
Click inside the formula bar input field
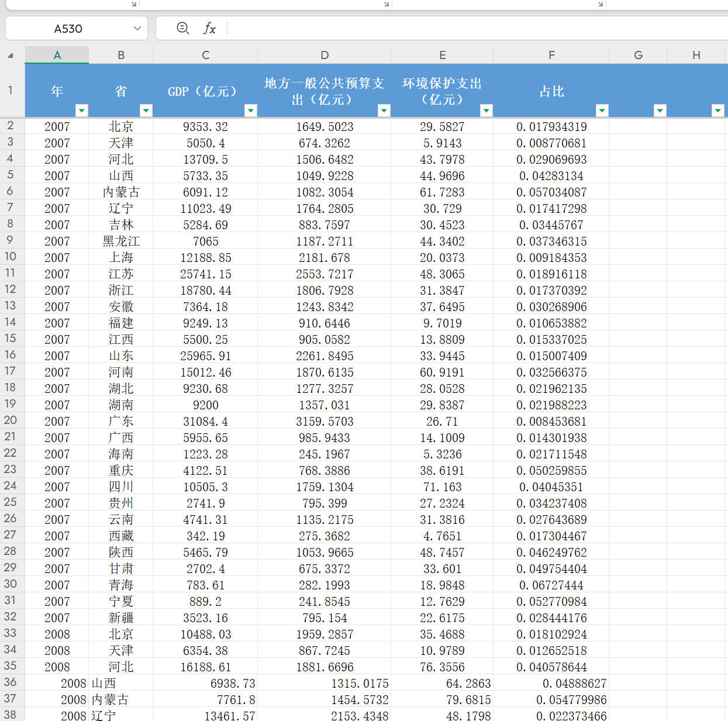[468, 28]
